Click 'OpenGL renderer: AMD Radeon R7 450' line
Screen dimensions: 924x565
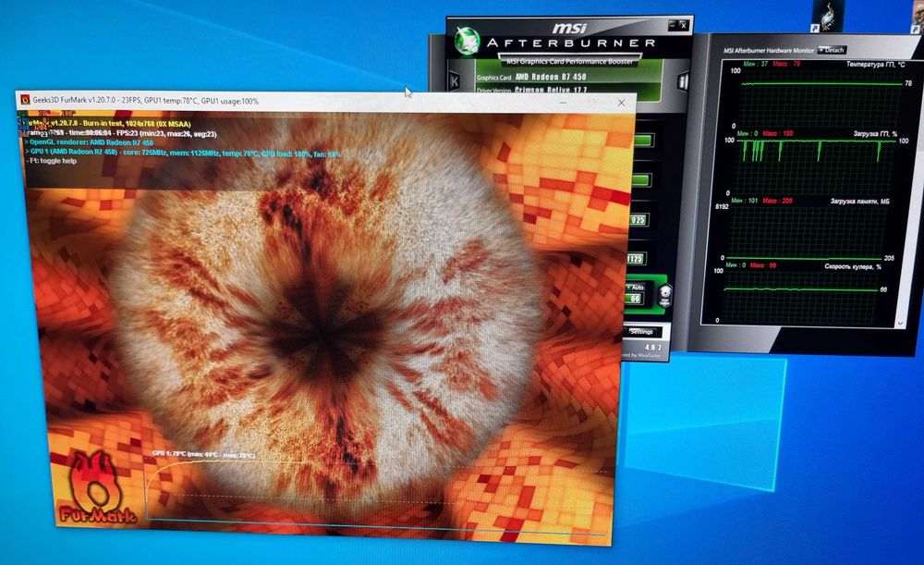coord(89,142)
